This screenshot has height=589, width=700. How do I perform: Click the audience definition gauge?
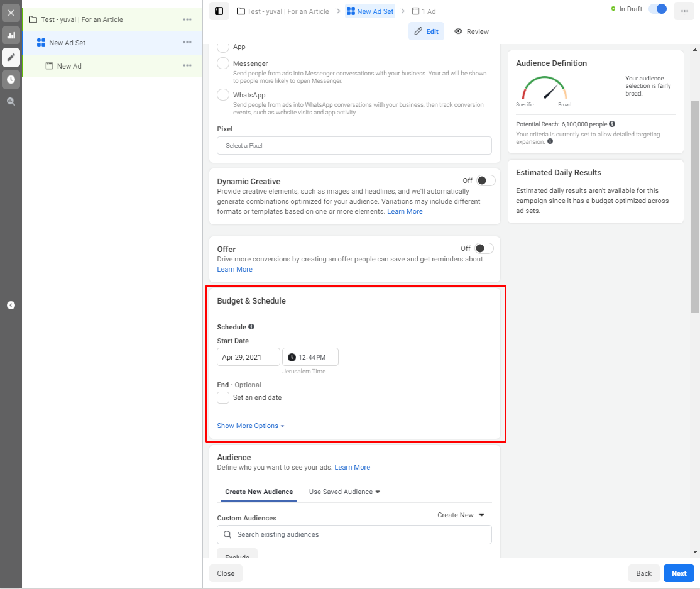coord(544,89)
